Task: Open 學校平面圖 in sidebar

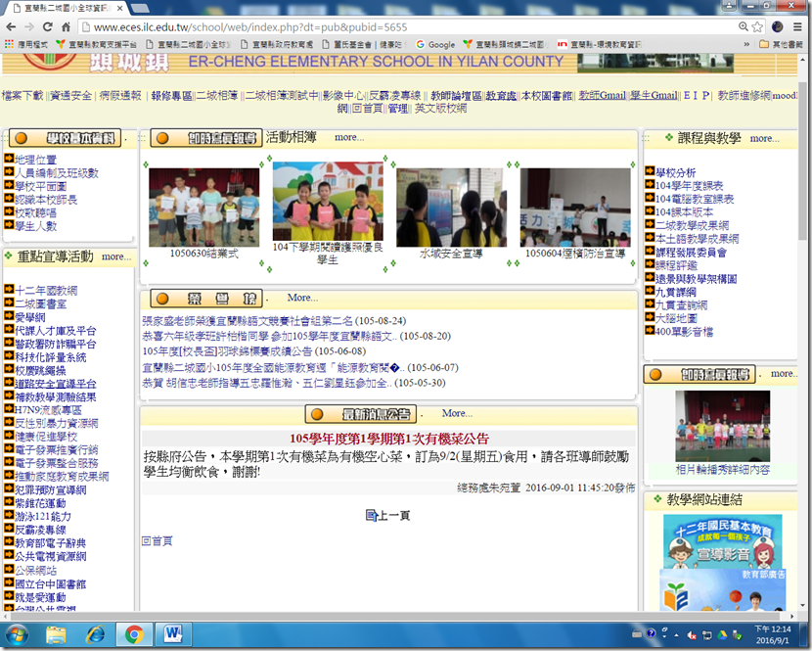Action: pyautogui.click(x=40, y=186)
